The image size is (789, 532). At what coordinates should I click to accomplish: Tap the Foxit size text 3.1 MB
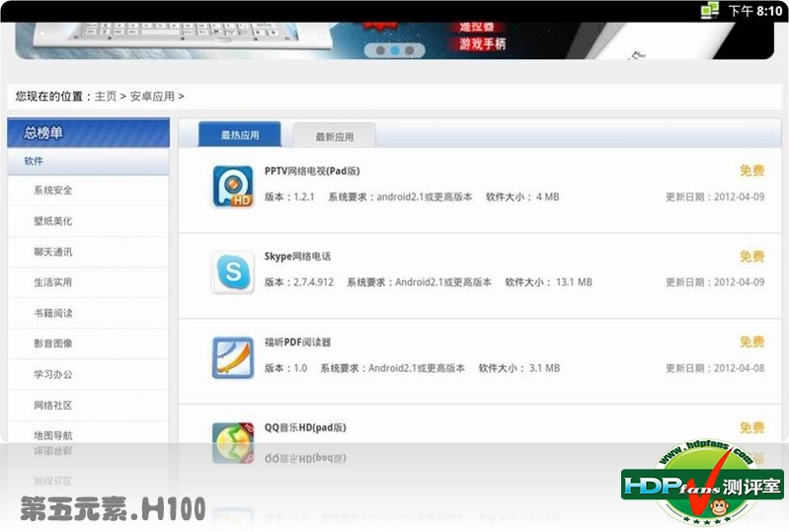[x=544, y=368]
